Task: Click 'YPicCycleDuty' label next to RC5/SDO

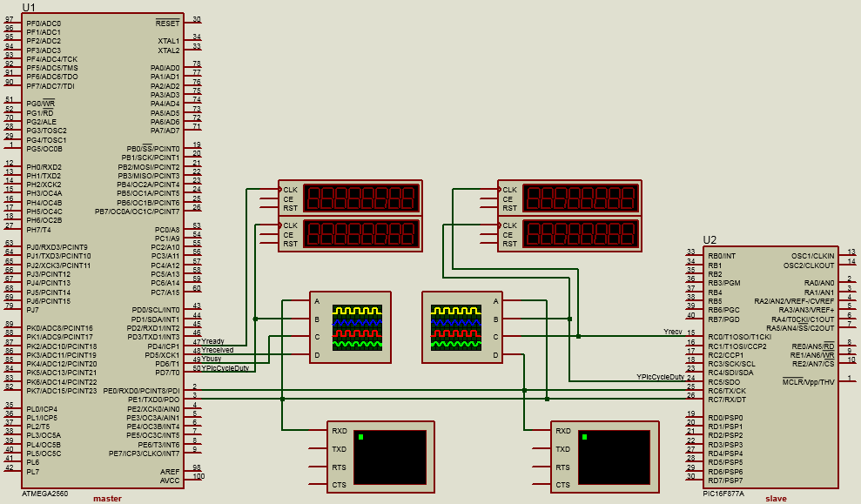Action: [661, 377]
